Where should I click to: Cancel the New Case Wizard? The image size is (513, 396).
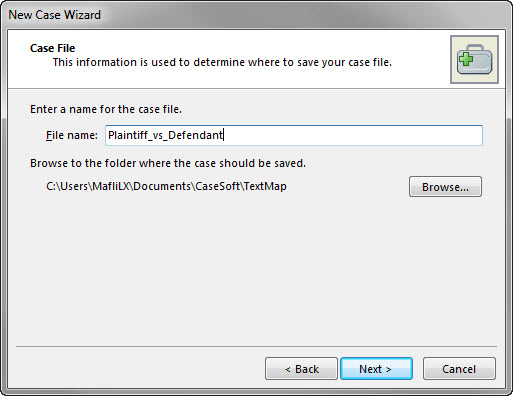click(x=459, y=369)
